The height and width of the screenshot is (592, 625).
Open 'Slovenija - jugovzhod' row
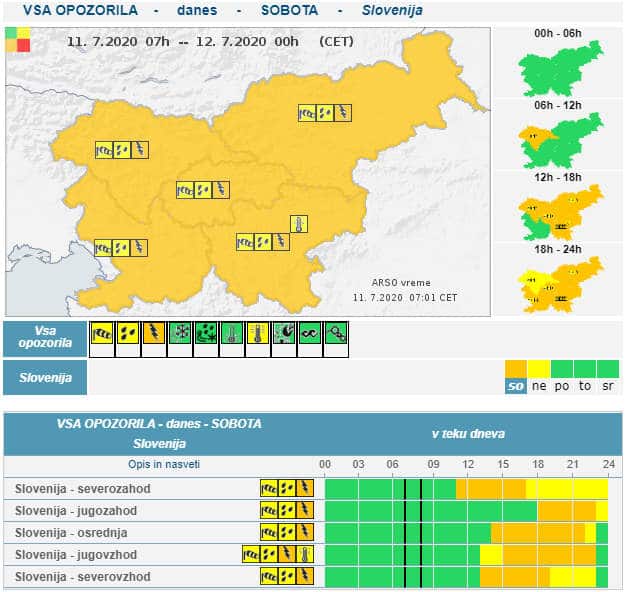coord(76,555)
